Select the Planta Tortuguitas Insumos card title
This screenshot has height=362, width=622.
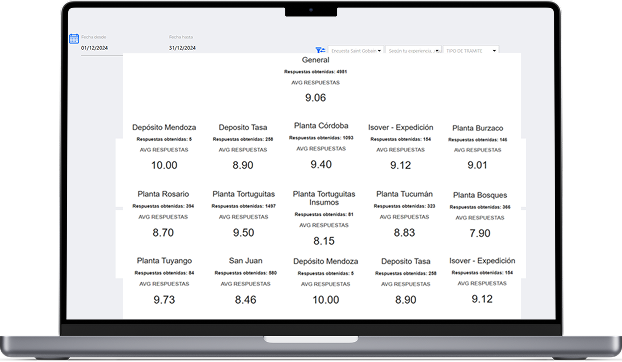(x=324, y=198)
